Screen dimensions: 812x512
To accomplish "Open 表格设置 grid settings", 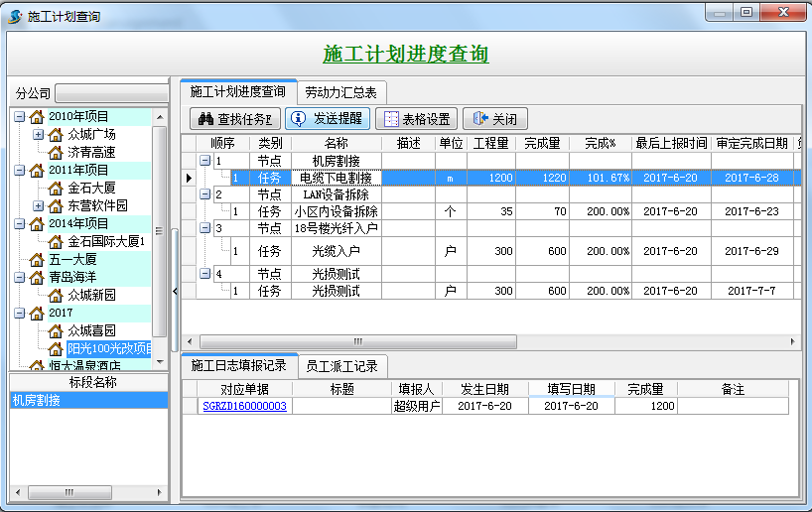I will (418, 119).
